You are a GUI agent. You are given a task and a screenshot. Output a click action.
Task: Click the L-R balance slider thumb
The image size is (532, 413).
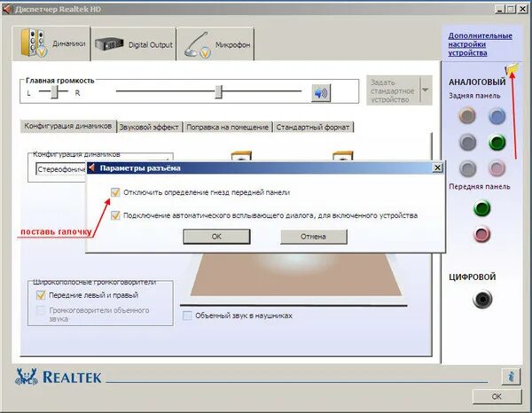click(x=54, y=92)
